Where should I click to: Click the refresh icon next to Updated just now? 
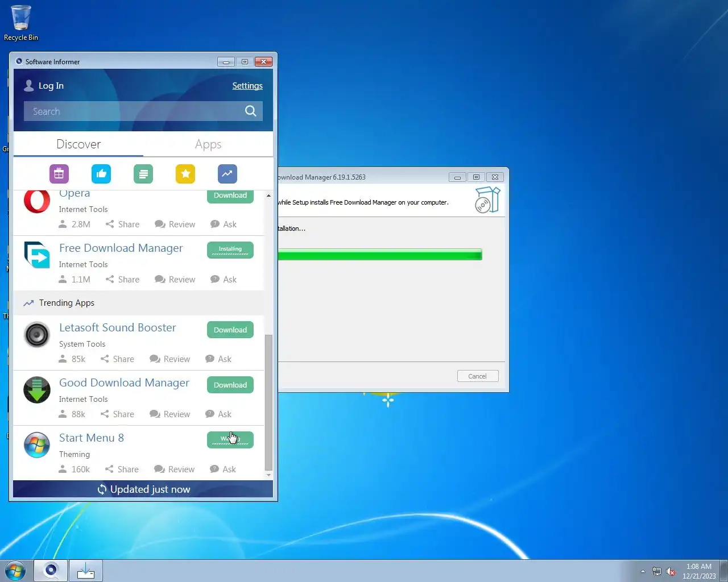[102, 489]
